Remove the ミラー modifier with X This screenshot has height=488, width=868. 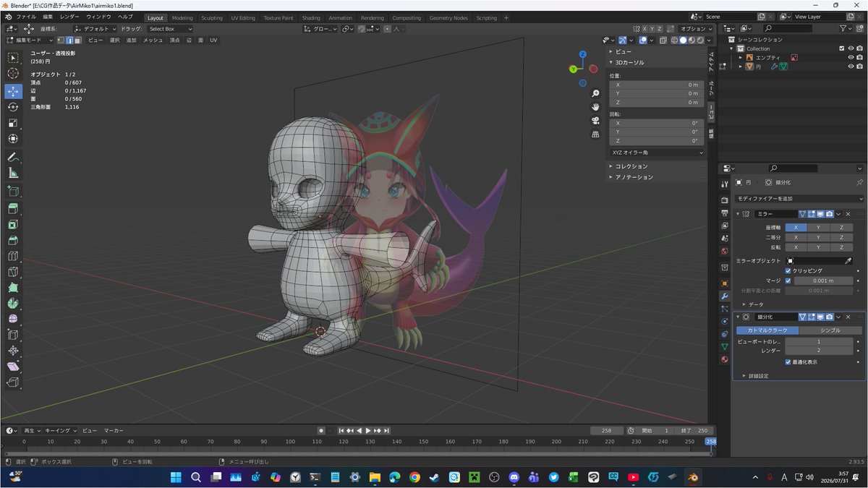click(x=848, y=214)
